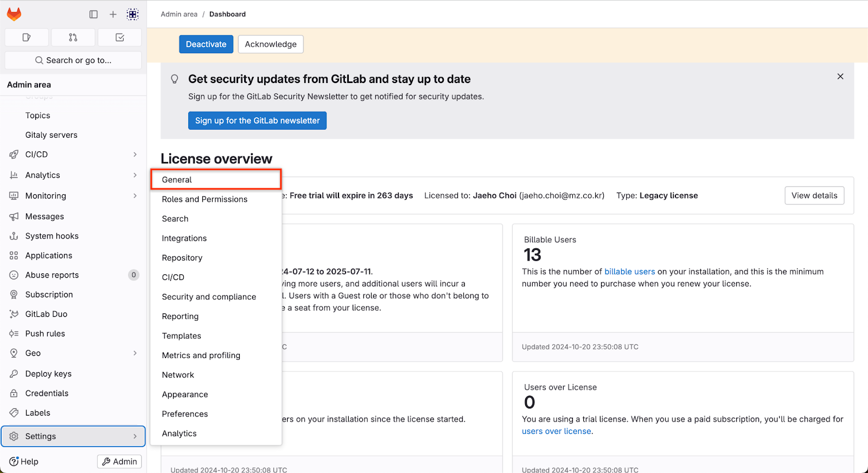Click Sign up for the GitLab newsletter
Viewport: 868px width, 473px height.
[257, 120]
